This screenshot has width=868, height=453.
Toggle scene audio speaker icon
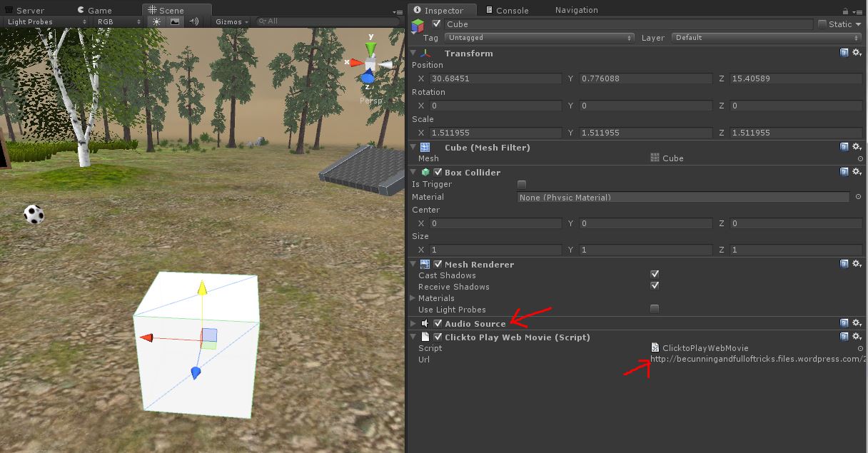pos(193,21)
